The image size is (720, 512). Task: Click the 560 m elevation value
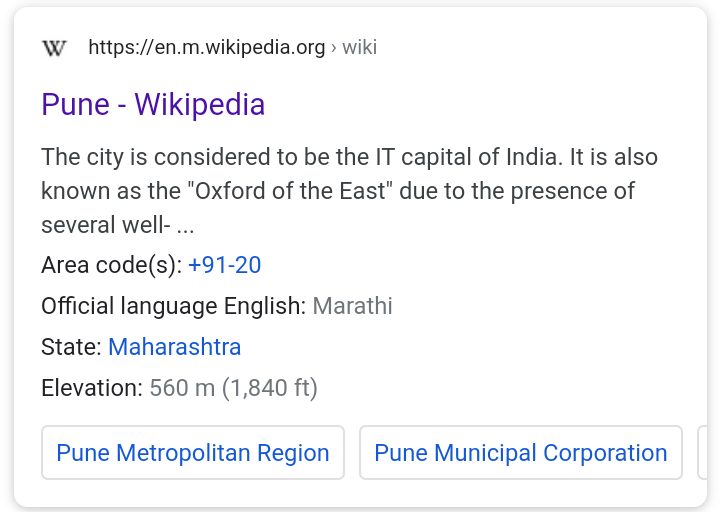click(182, 388)
